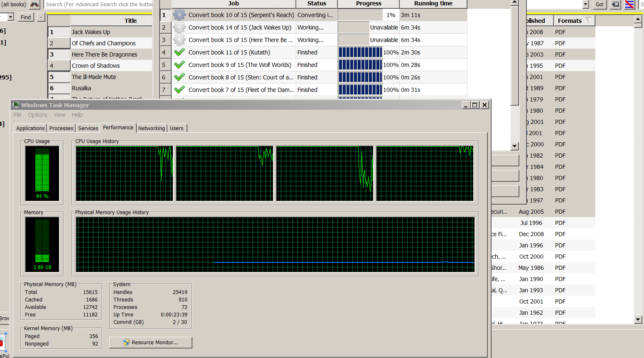Click the minus button next to Find
Screen dimensions: 644x358
[41, 17]
